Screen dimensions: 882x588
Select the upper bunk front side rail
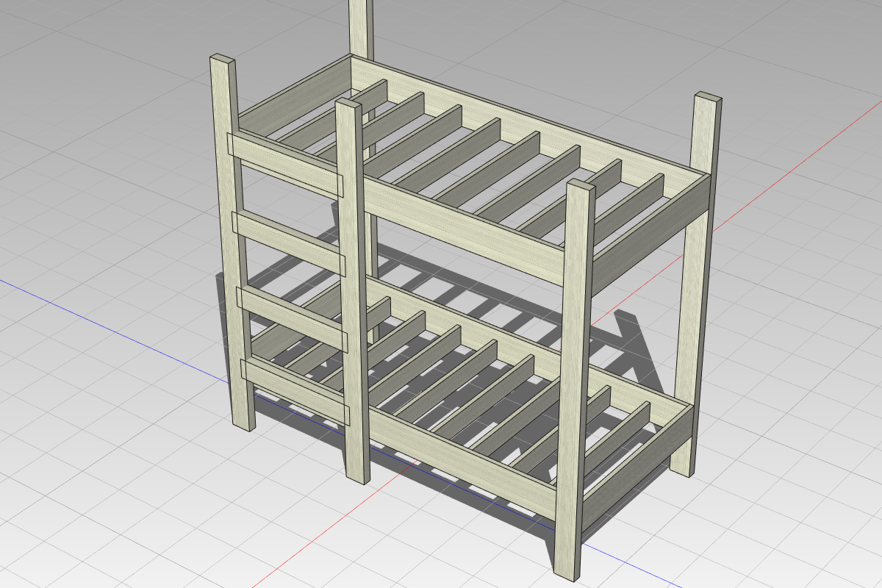(463, 230)
